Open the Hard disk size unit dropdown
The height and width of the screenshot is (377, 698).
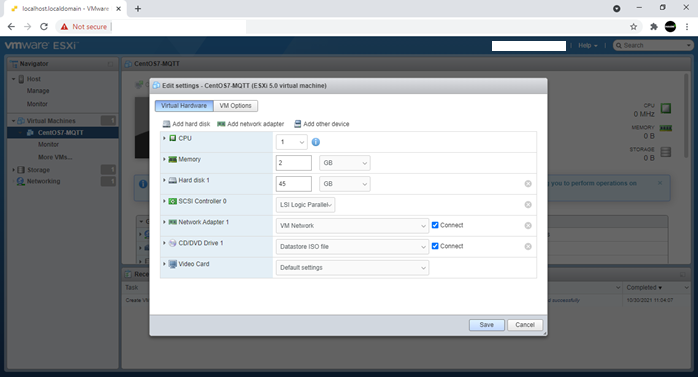pyautogui.click(x=345, y=184)
